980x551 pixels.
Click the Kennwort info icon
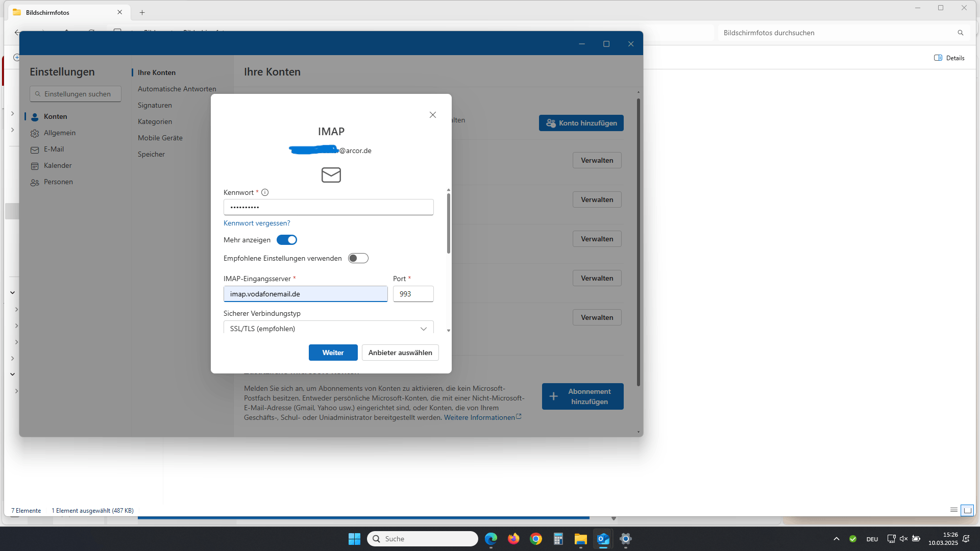(x=265, y=192)
